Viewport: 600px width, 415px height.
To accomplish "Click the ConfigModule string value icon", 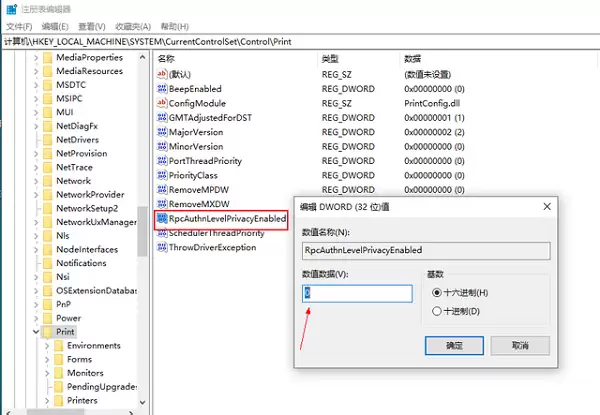I will click(x=161, y=103).
